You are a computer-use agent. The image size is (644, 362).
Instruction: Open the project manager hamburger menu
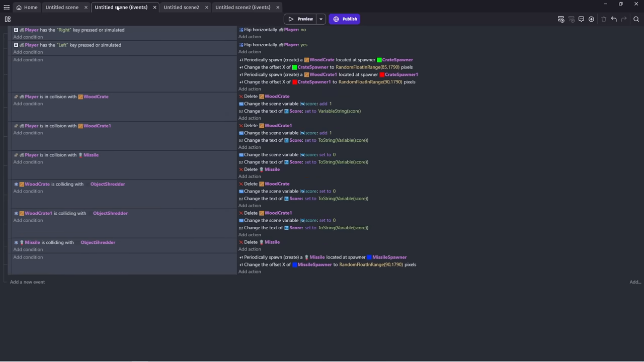coord(7,7)
